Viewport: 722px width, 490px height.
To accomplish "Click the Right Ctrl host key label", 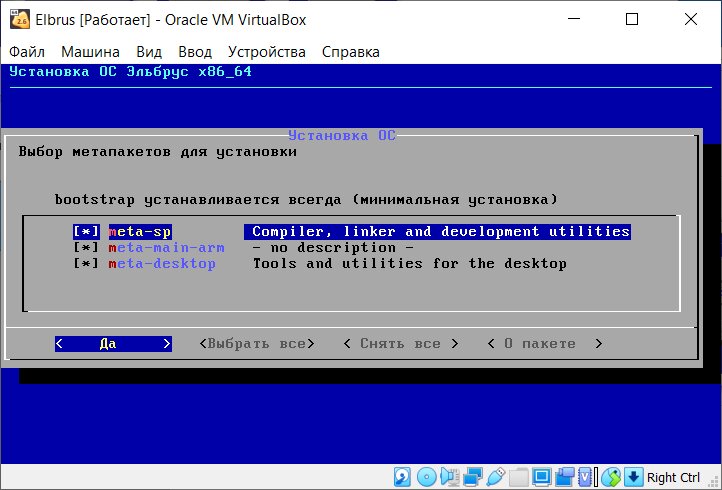I will 673,478.
